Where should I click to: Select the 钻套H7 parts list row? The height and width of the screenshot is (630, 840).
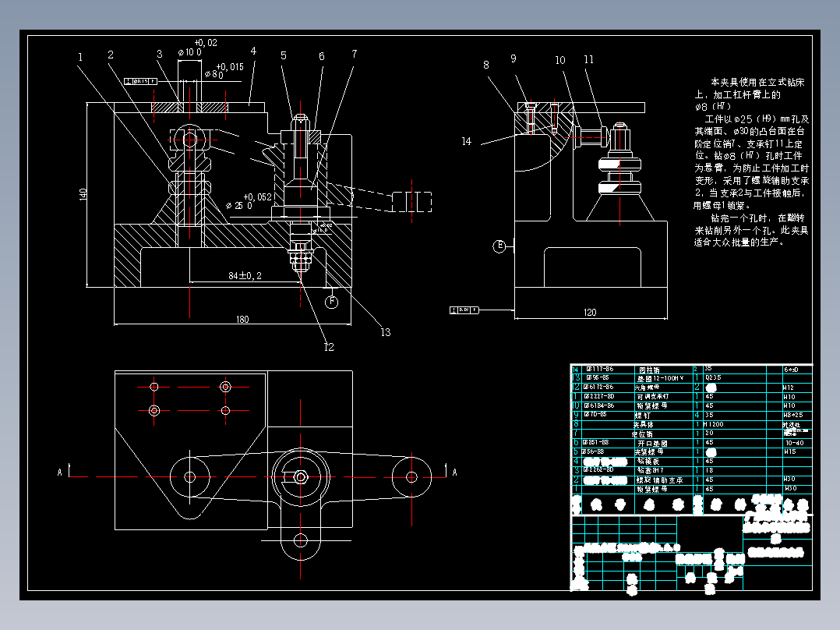[x=647, y=469]
